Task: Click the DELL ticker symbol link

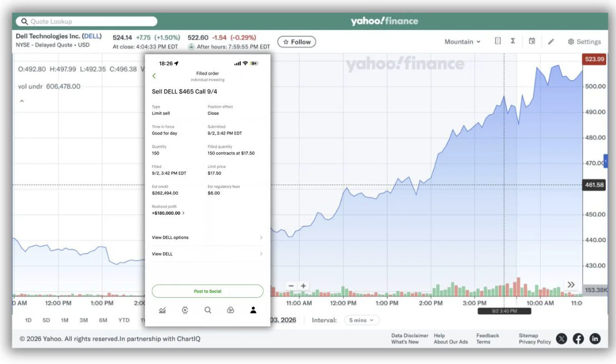Action: (92, 36)
